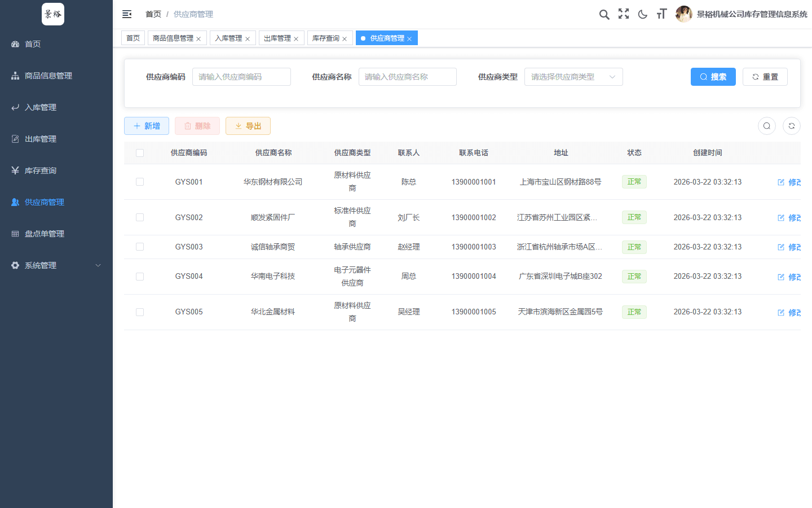Switch to dark mode moon icon

point(643,14)
